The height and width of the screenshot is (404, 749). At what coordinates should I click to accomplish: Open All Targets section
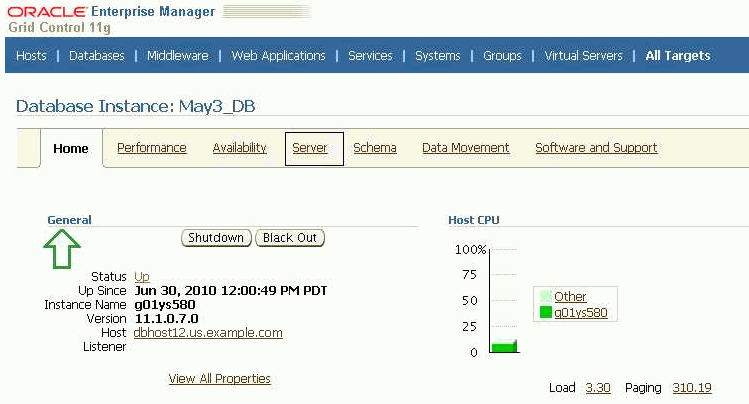(678, 56)
